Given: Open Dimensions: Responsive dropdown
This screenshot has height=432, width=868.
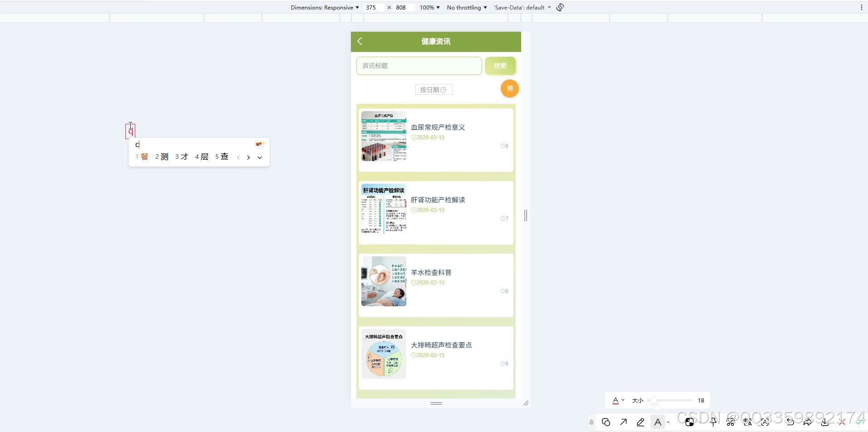Looking at the screenshot, I should coord(325,7).
